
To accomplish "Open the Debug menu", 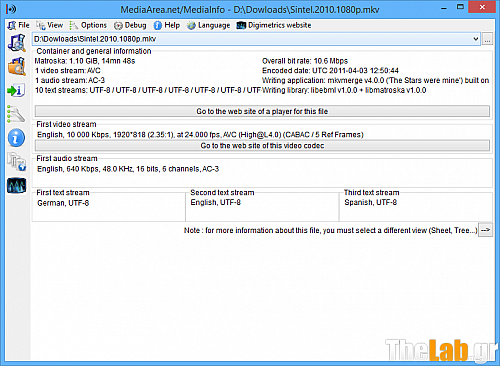I will click(130, 25).
